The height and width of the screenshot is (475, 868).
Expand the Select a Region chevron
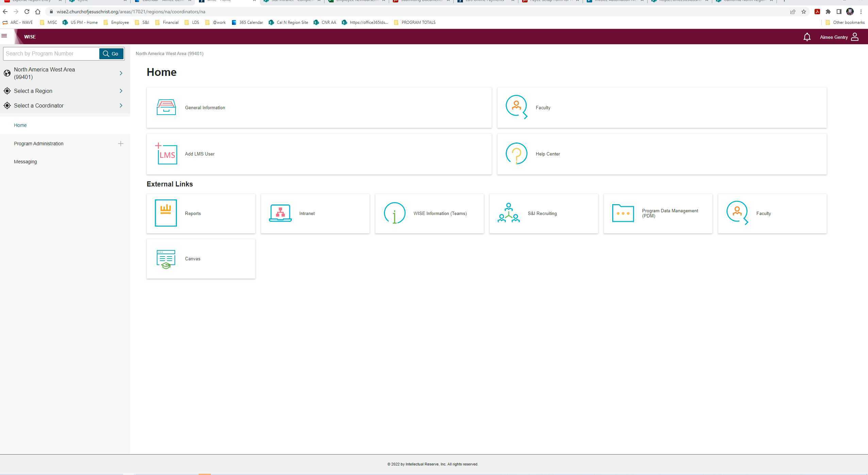[x=121, y=91]
